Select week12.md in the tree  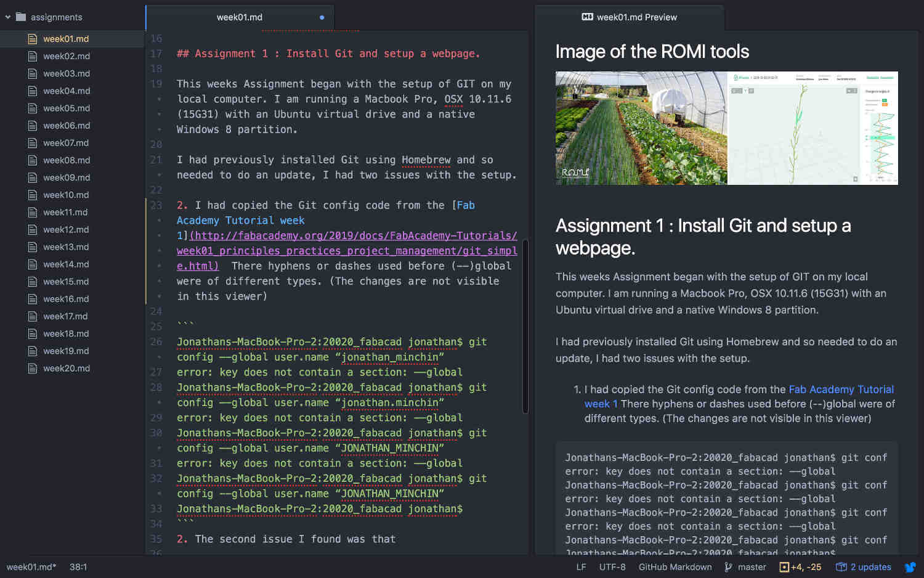[66, 229]
